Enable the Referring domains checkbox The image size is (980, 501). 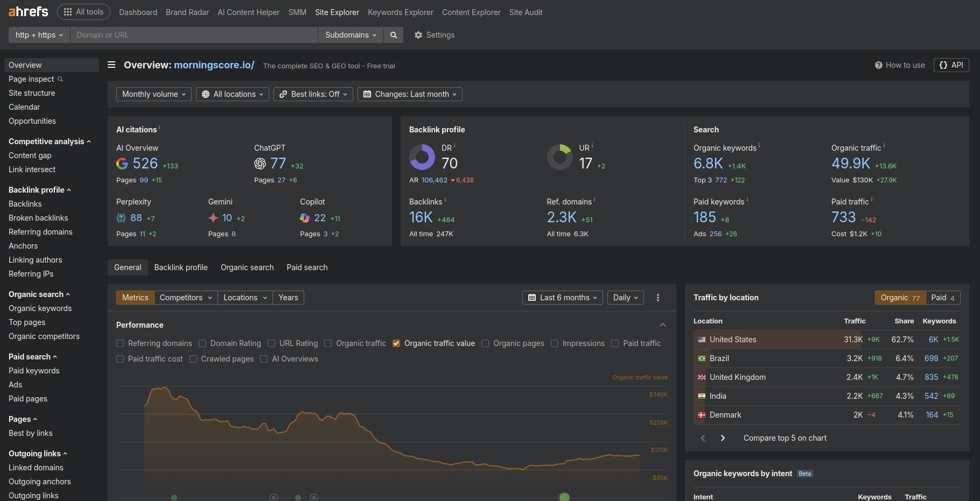click(120, 343)
